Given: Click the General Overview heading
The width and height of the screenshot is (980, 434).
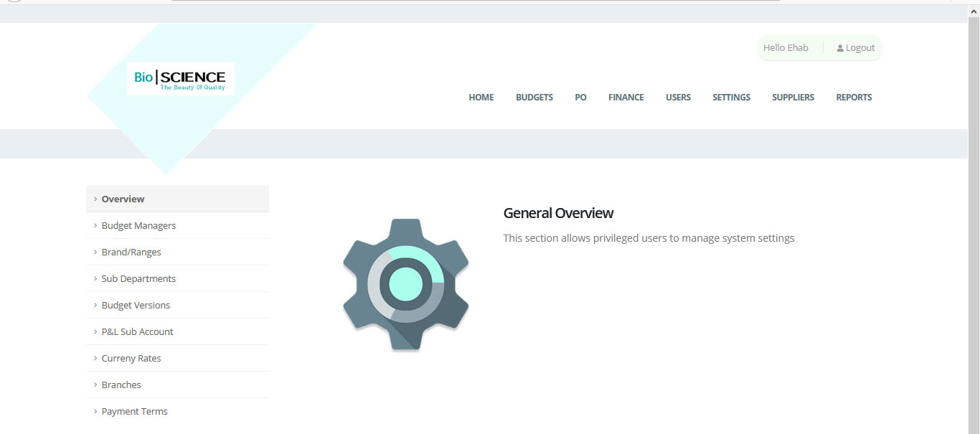Looking at the screenshot, I should click(558, 213).
